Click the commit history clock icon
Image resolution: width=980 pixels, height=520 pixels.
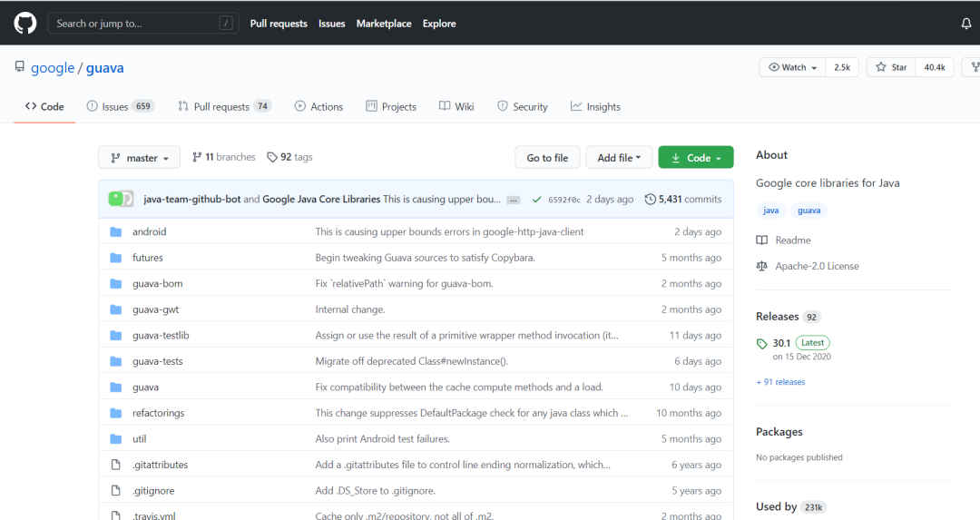coord(650,200)
